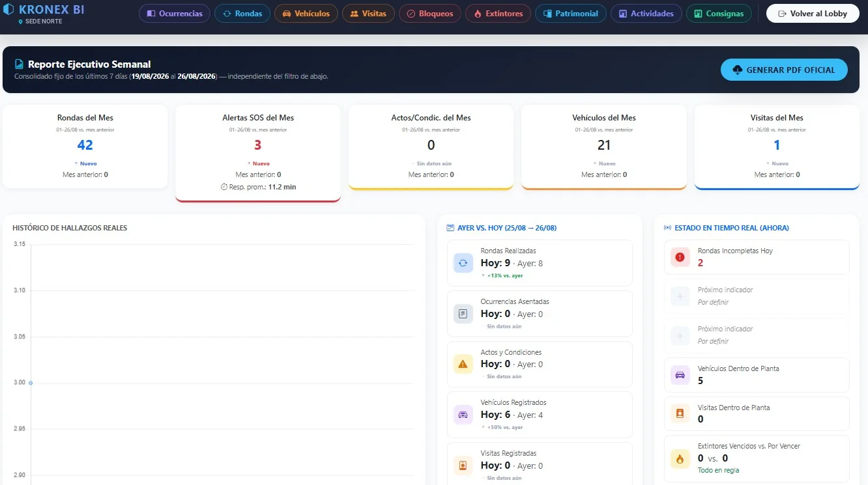This screenshot has width=868, height=485.
Task: Click the SEDE NORTE location pin icon
Action: pos(21,21)
